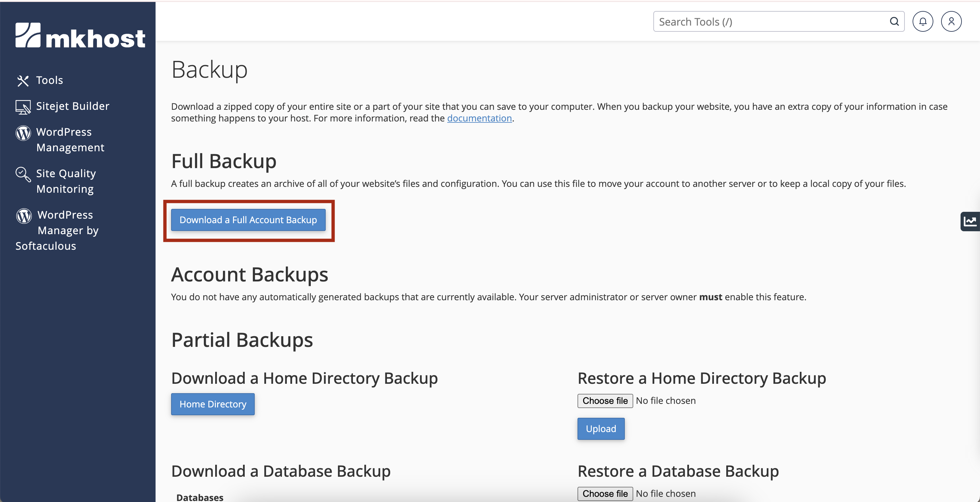The width and height of the screenshot is (980, 502).
Task: Open the documentation link
Action: 479,118
